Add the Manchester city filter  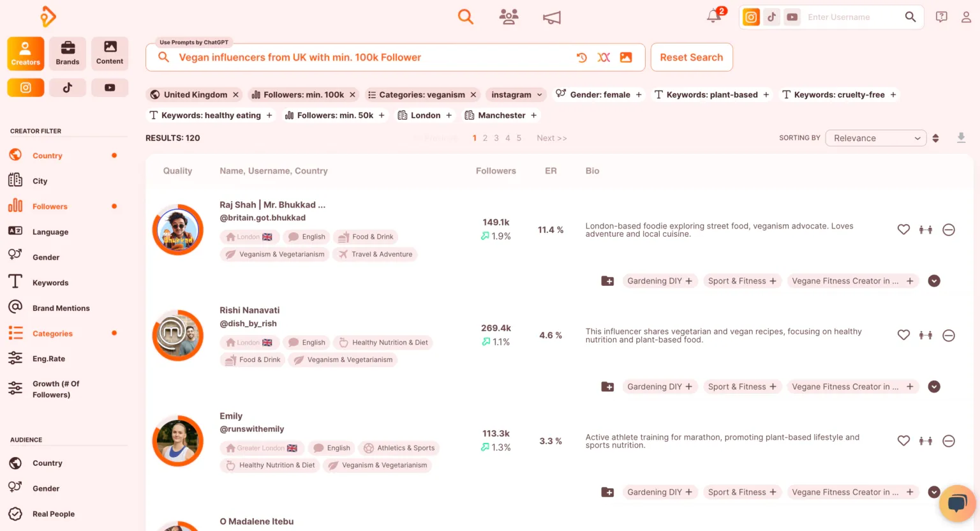(534, 116)
